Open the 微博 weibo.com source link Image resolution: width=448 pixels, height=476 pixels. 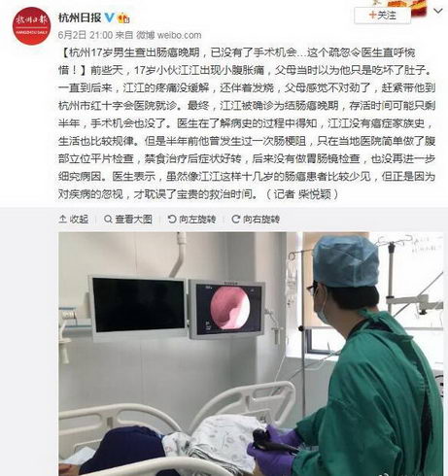pos(169,35)
